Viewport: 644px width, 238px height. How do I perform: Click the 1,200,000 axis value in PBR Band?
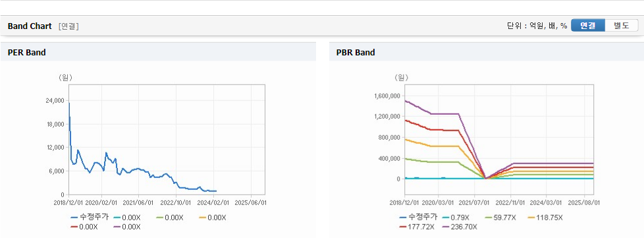tap(387, 117)
